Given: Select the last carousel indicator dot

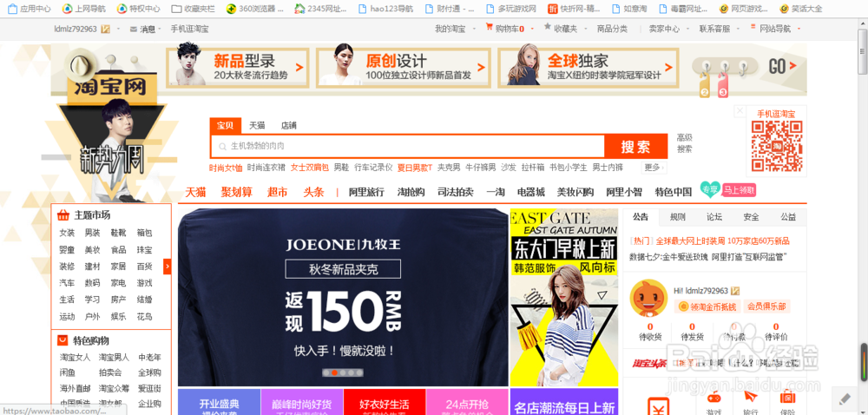Looking at the screenshot, I should [x=358, y=372].
